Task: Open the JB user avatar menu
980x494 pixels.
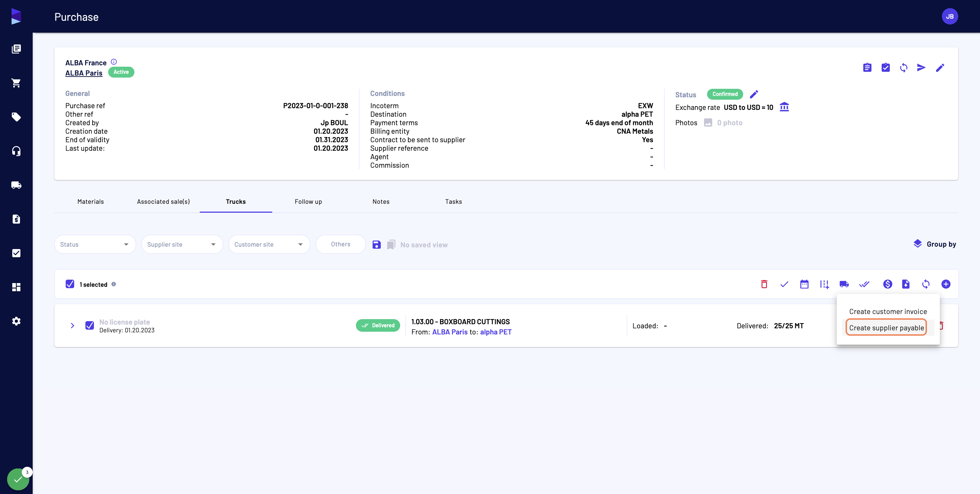Action: click(x=950, y=16)
